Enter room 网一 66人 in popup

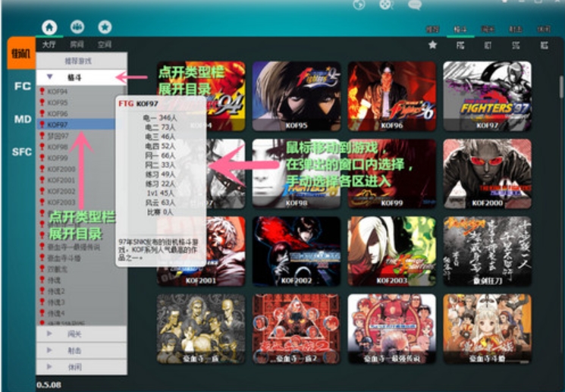point(160,155)
